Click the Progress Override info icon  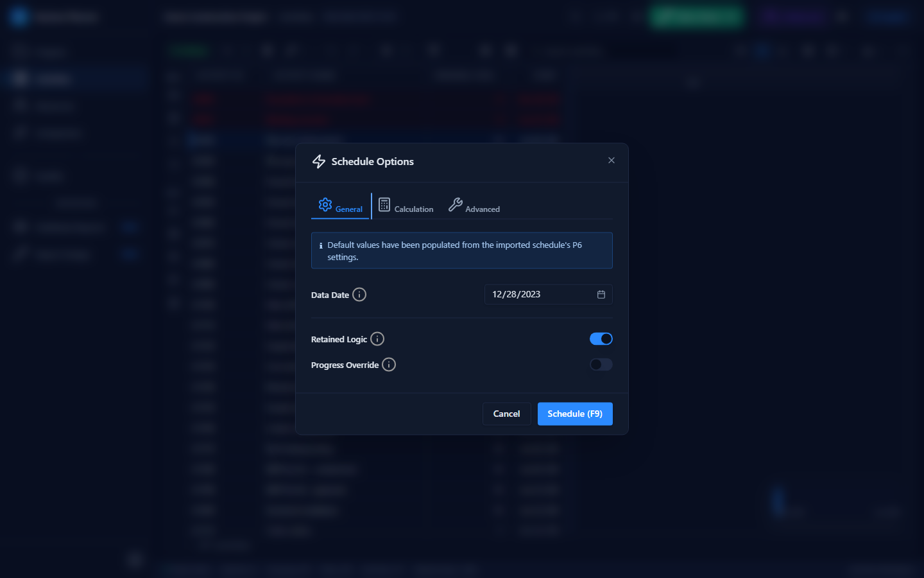389,365
